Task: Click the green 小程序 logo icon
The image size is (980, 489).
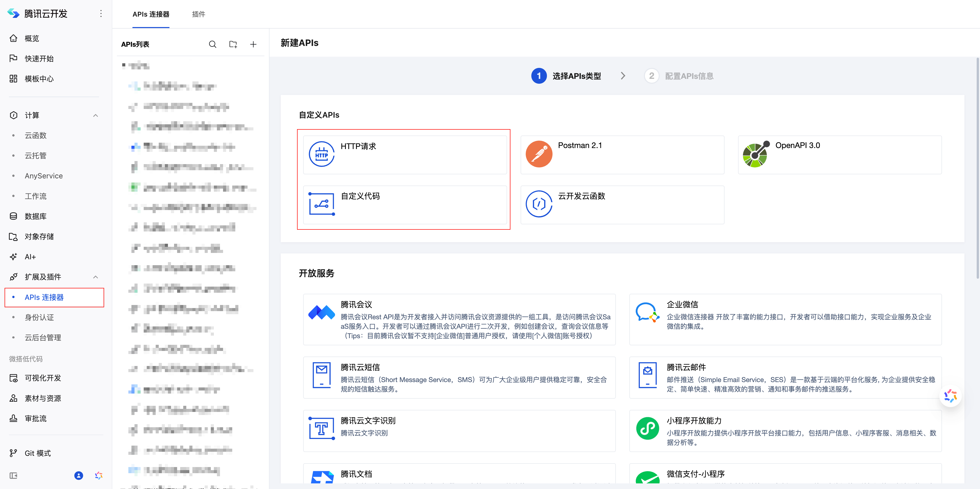Action: pos(647,428)
